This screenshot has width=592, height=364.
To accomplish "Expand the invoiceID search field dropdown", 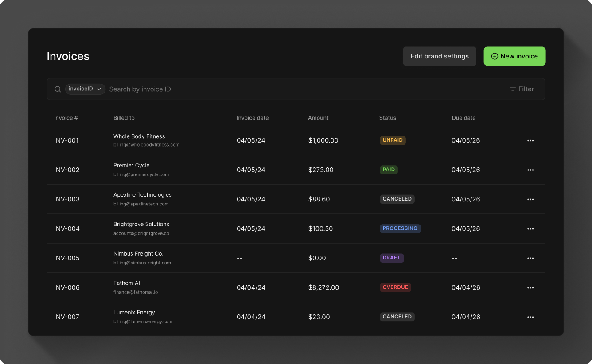I will tap(85, 89).
